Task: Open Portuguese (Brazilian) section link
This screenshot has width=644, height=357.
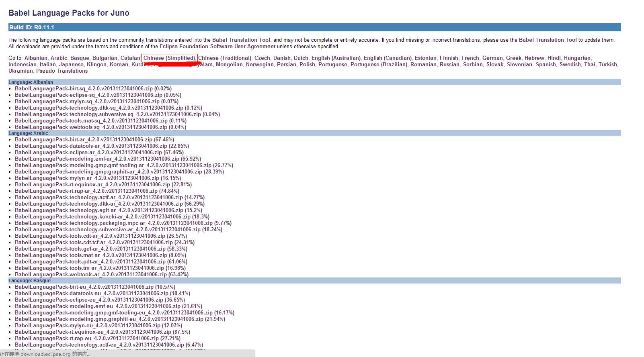Action: pyautogui.click(x=379, y=64)
